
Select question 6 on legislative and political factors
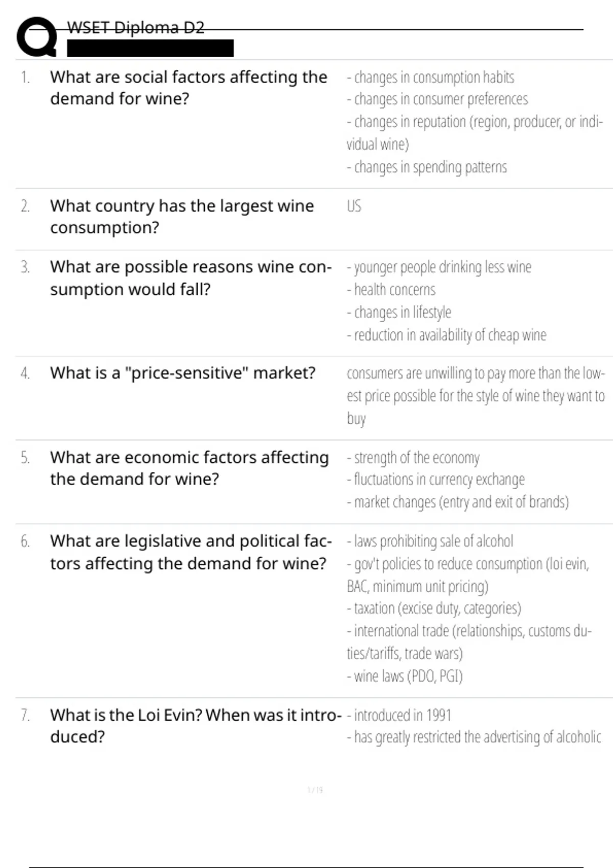(191, 552)
